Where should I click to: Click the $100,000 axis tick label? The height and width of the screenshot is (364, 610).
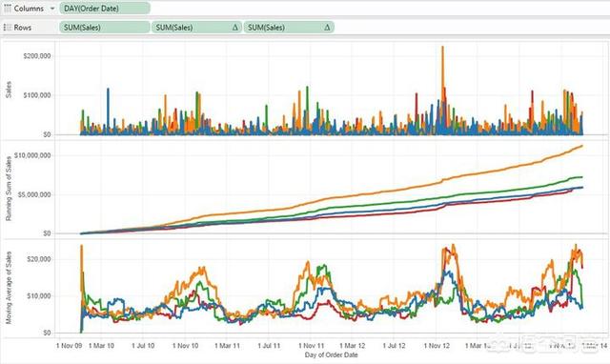[x=37, y=95]
